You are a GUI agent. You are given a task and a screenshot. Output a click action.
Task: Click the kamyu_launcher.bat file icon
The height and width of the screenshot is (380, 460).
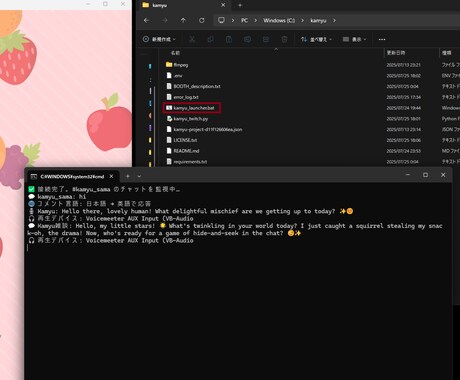[169, 108]
